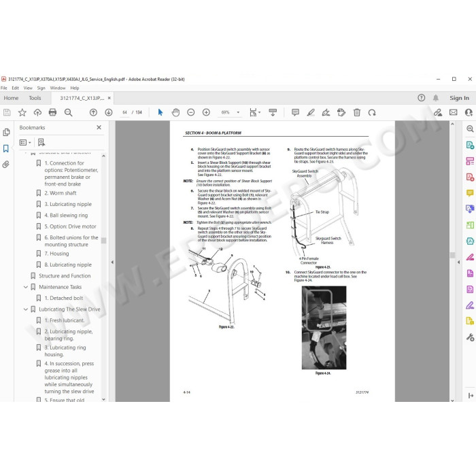Select the highlight text pen tool
476x476 pixels.
pyautogui.click(x=311, y=113)
